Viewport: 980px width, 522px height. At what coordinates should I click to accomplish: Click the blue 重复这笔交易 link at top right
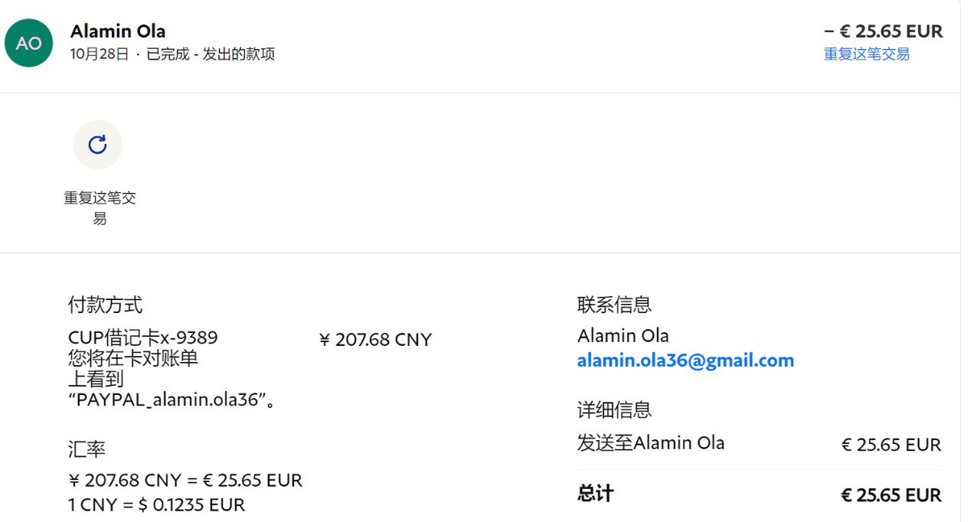click(x=866, y=54)
